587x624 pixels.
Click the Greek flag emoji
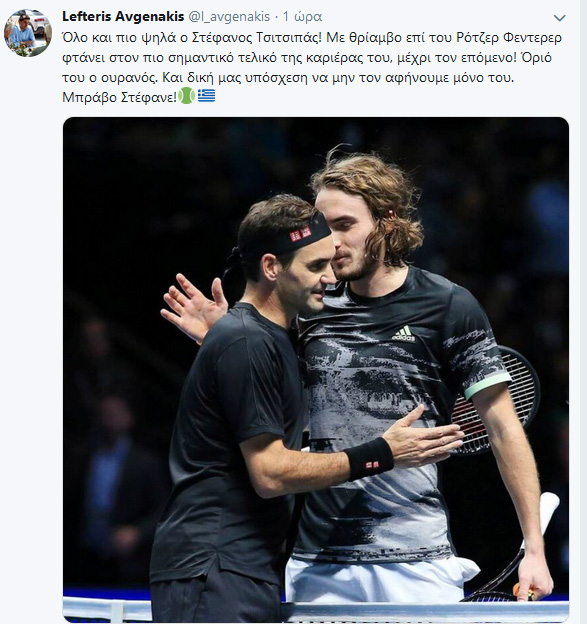coord(207,96)
